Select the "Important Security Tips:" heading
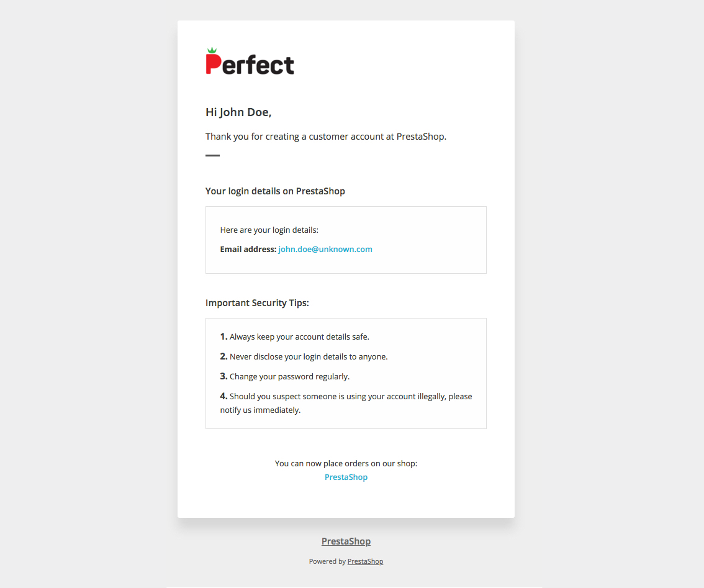The height and width of the screenshot is (588, 704). (x=257, y=303)
